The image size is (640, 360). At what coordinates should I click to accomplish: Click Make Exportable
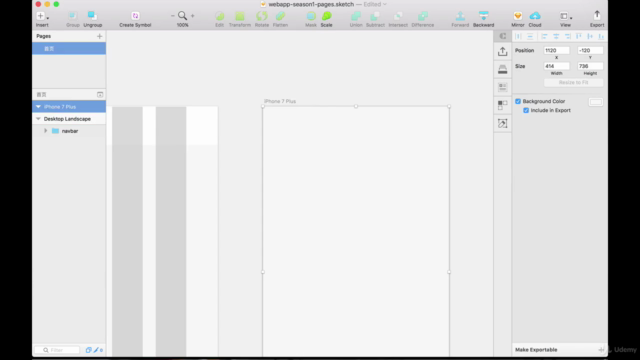coord(536,350)
